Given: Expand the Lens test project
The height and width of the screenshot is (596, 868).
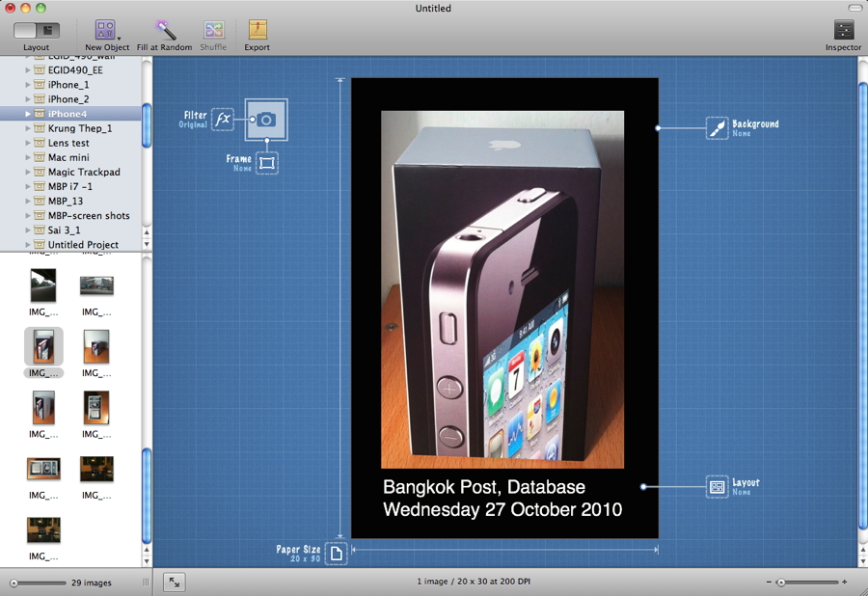Looking at the screenshot, I should [x=28, y=143].
